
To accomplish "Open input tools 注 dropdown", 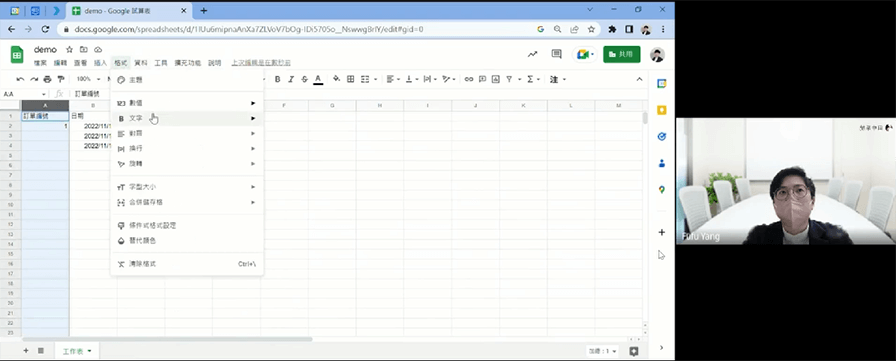I will point(558,79).
